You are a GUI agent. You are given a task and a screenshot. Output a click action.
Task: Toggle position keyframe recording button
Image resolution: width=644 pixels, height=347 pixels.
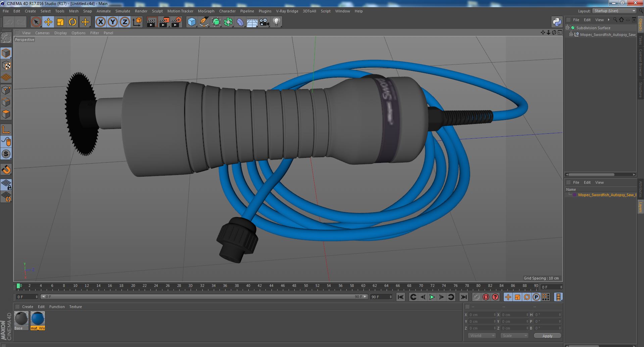coord(508,297)
